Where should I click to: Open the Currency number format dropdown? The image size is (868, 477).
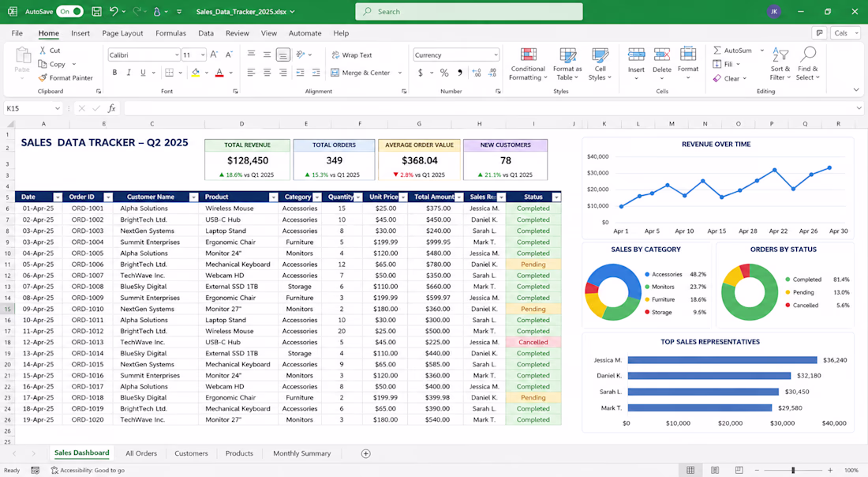[x=496, y=54]
